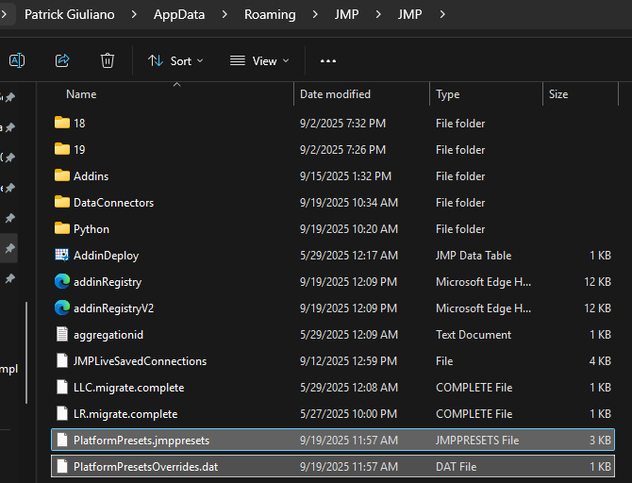Select the 18 folder icon

pos(62,123)
